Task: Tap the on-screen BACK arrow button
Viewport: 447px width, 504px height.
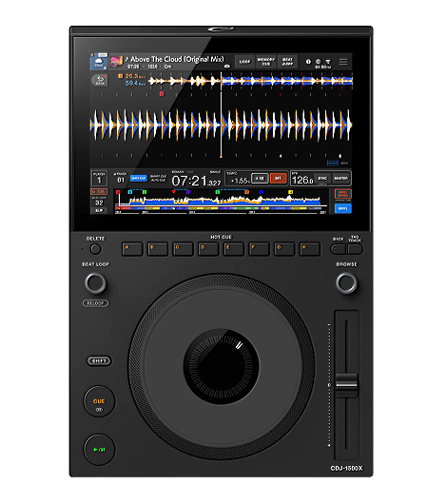Action: coord(100,81)
